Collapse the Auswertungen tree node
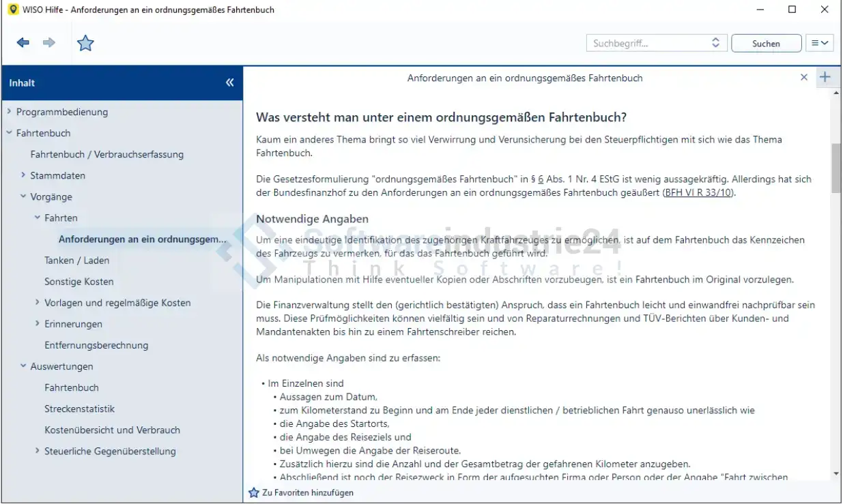Viewport: 843px width, 504px height. 23,366
